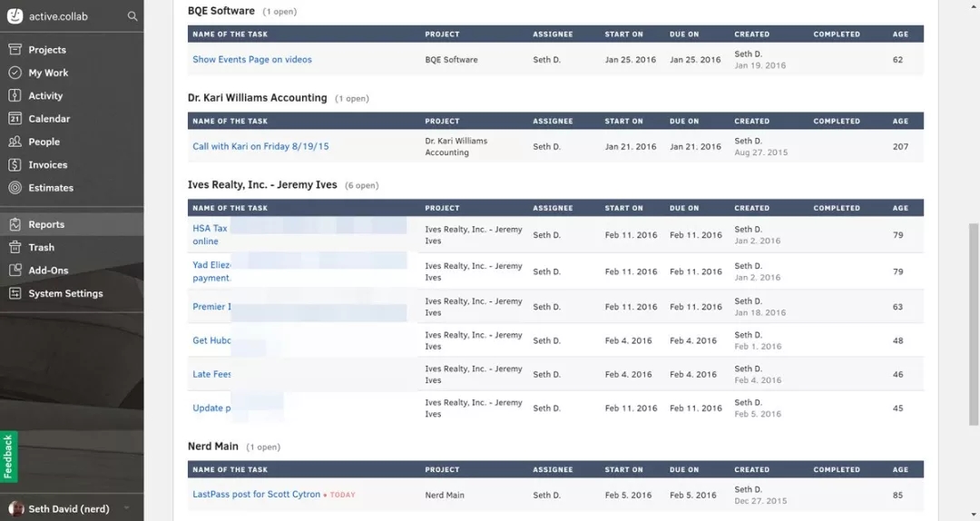The image size is (980, 521).
Task: Click the age value 207
Action: tap(900, 146)
